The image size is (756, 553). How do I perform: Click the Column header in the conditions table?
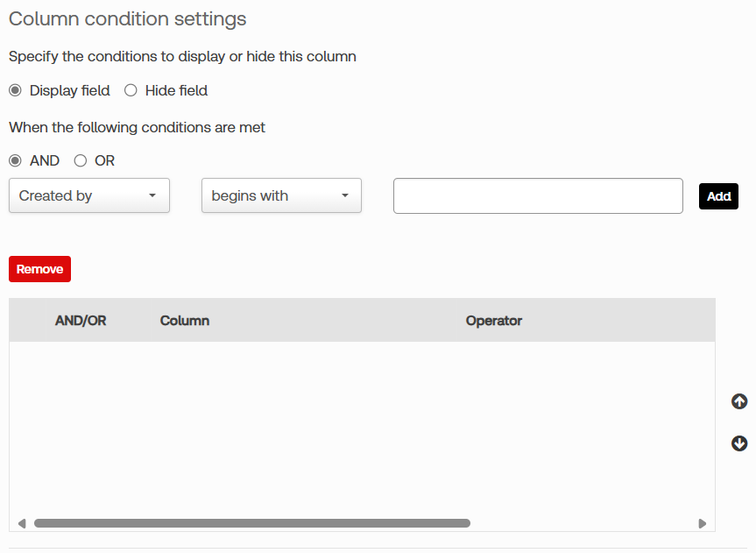coord(185,321)
